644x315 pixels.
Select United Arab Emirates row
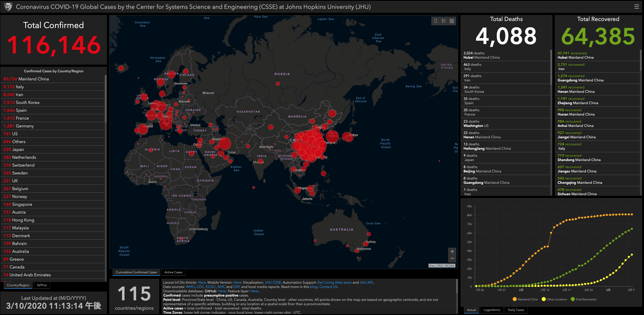coord(53,275)
